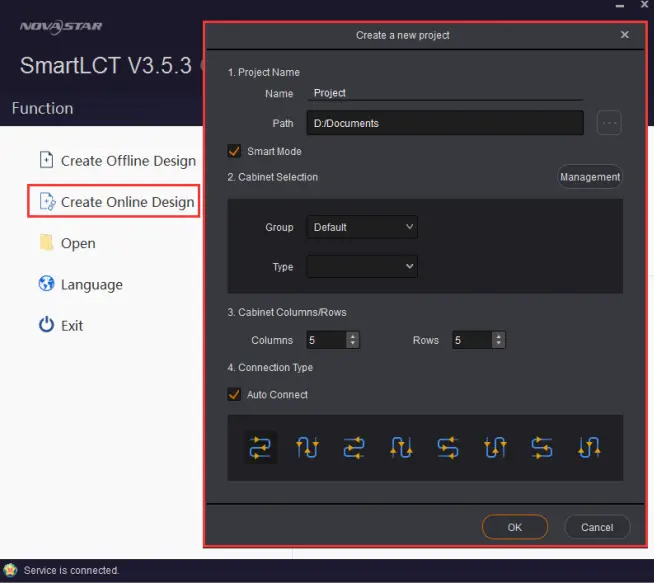Image resolution: width=654 pixels, height=583 pixels.
Task: Click the "Create a new project" title
Action: [x=402, y=35]
